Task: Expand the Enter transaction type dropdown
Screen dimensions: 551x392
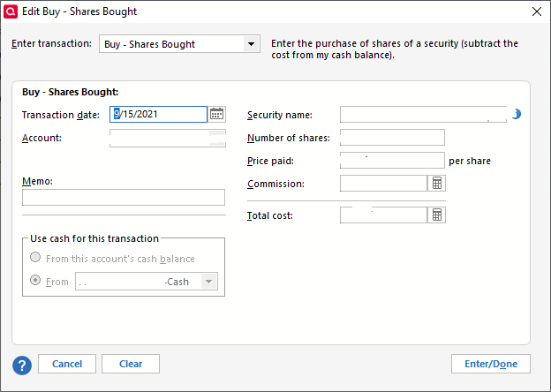Action: pos(252,44)
